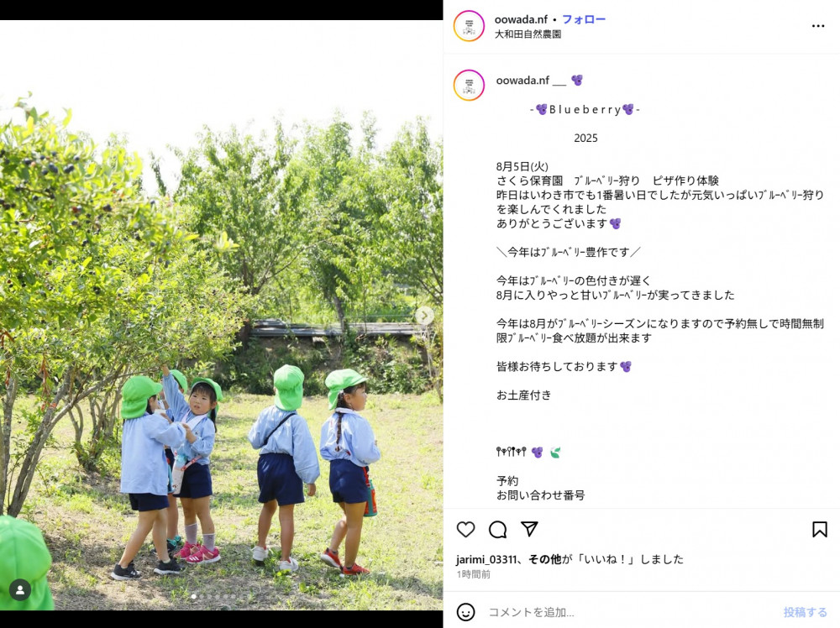Select the first carousel indicator dot
This screenshot has width=840, height=628.
[x=193, y=596]
